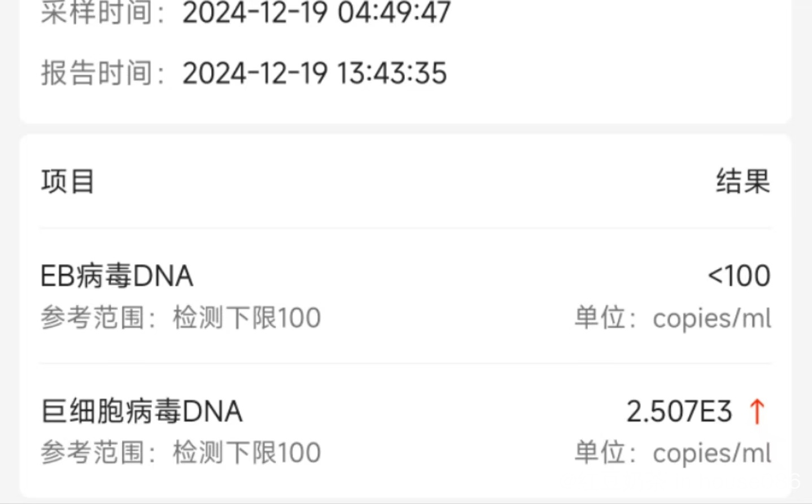Click the red upward arrow abnormal indicator
Image resolution: width=812 pixels, height=504 pixels.
(x=757, y=411)
